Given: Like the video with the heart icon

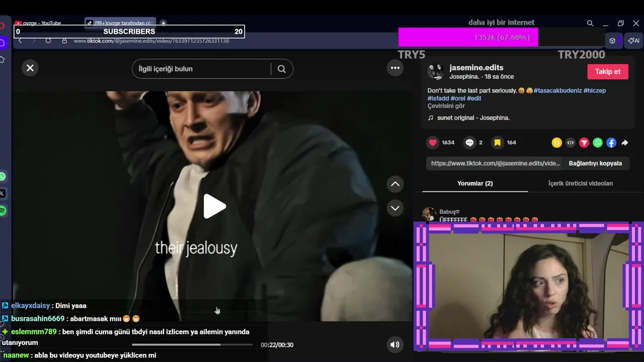Looking at the screenshot, I should click(433, 143).
